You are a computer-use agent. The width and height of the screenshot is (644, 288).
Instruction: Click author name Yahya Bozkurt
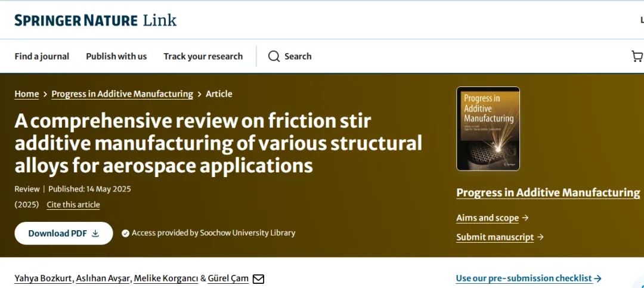point(44,278)
